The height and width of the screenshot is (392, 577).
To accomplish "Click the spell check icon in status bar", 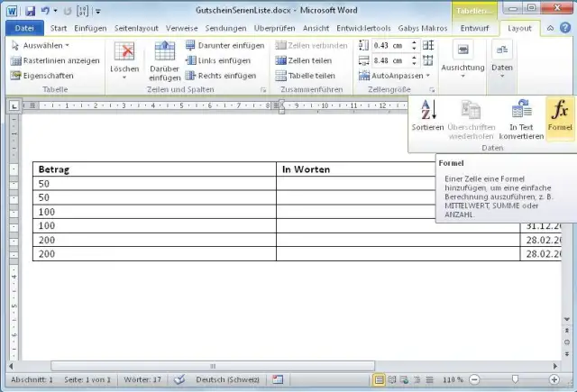I will pos(179,379).
